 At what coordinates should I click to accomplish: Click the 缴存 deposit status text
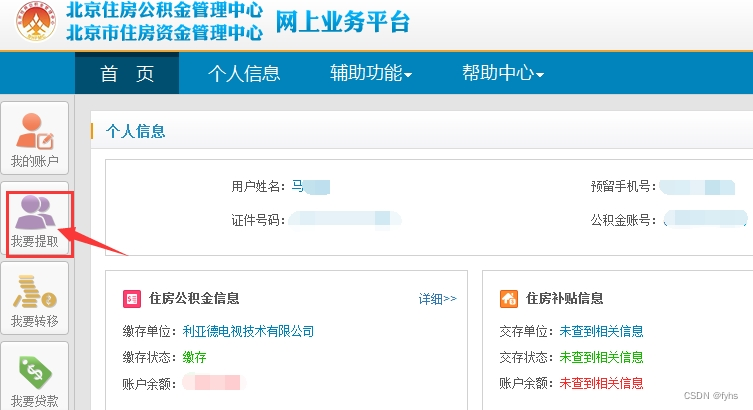pyautogui.click(x=194, y=357)
